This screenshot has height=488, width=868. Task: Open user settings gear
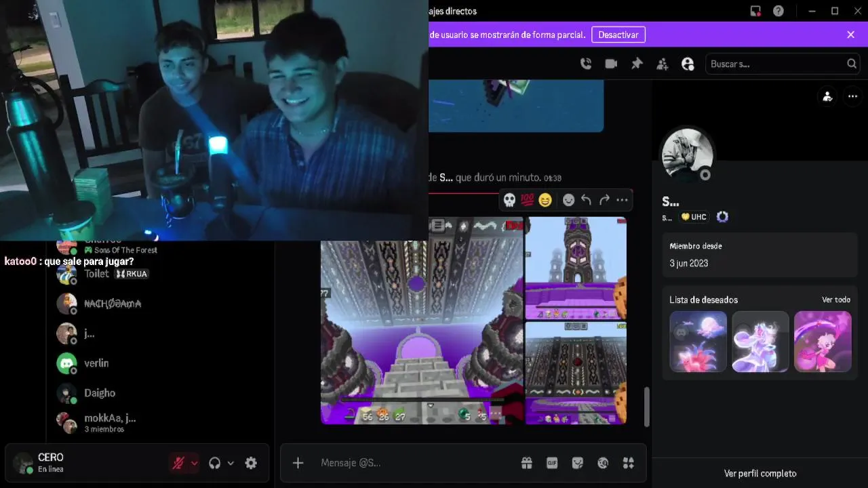[x=251, y=463]
